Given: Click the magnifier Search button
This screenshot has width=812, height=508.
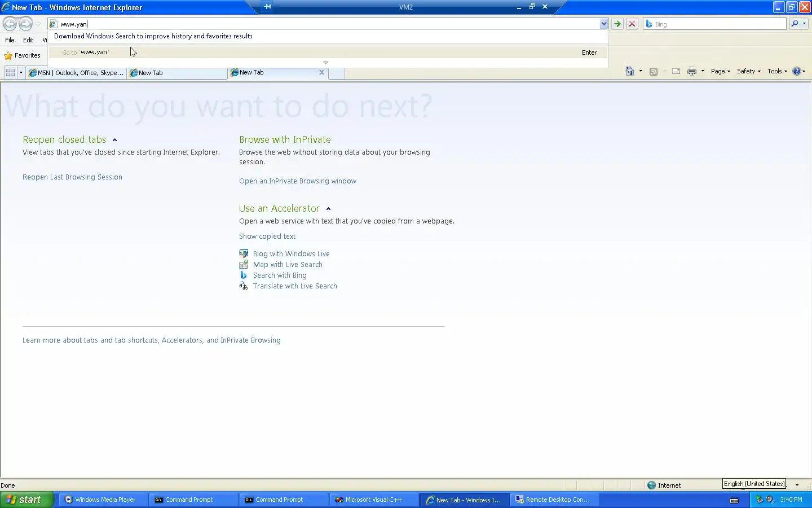Looking at the screenshot, I should 795,24.
